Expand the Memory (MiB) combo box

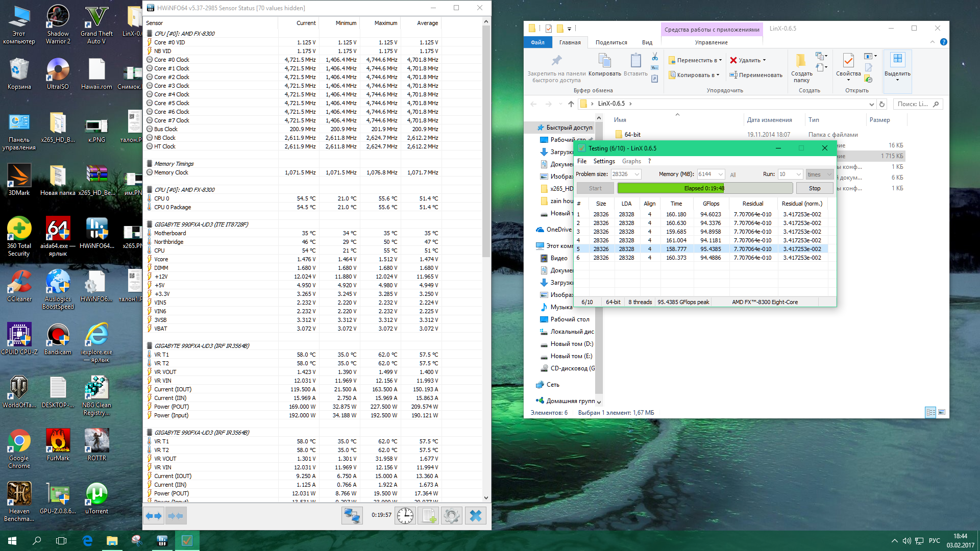click(x=720, y=174)
